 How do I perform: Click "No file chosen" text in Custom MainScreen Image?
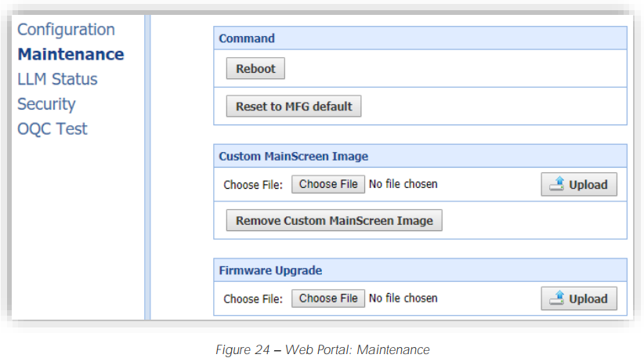[x=403, y=185]
